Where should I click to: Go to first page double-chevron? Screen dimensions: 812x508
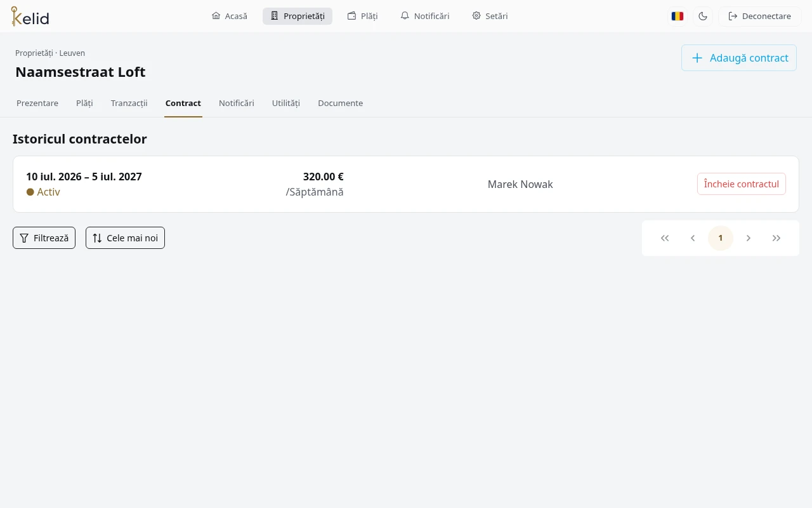coord(665,238)
